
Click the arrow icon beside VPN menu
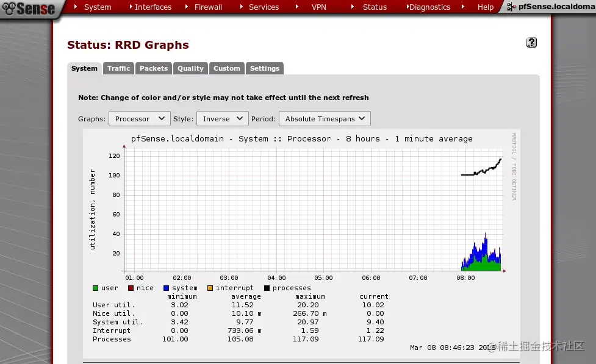297,7
